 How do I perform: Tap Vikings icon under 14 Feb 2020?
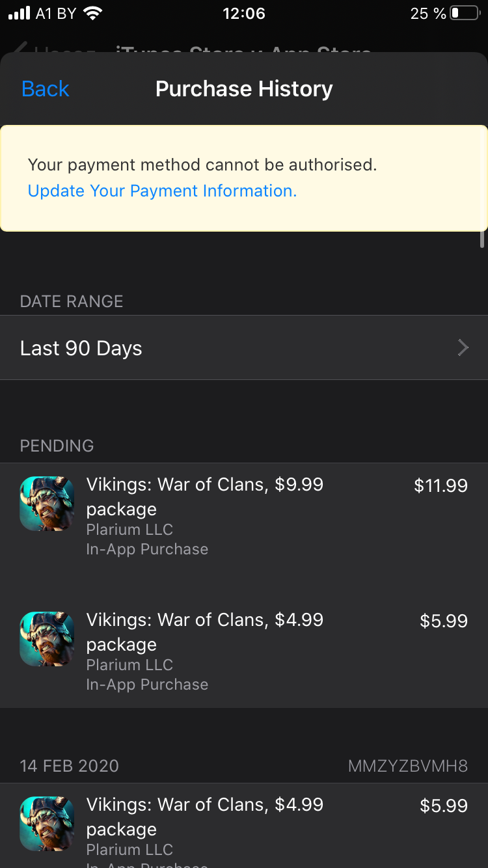click(x=47, y=824)
